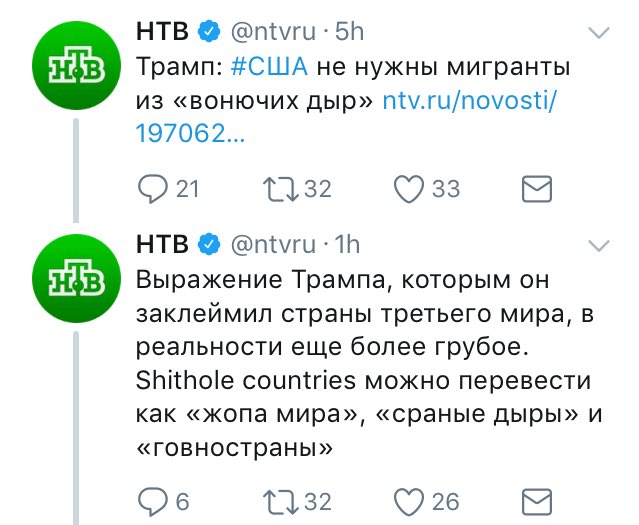The width and height of the screenshot is (639, 525).
Task: Like the second tweet with 26 likes
Action: (412, 497)
